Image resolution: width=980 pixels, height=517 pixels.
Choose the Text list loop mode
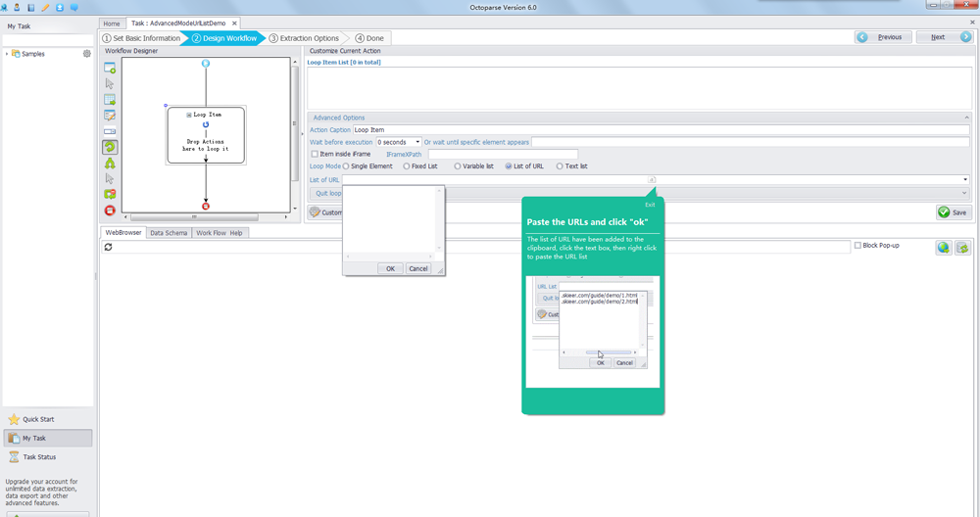coord(560,166)
